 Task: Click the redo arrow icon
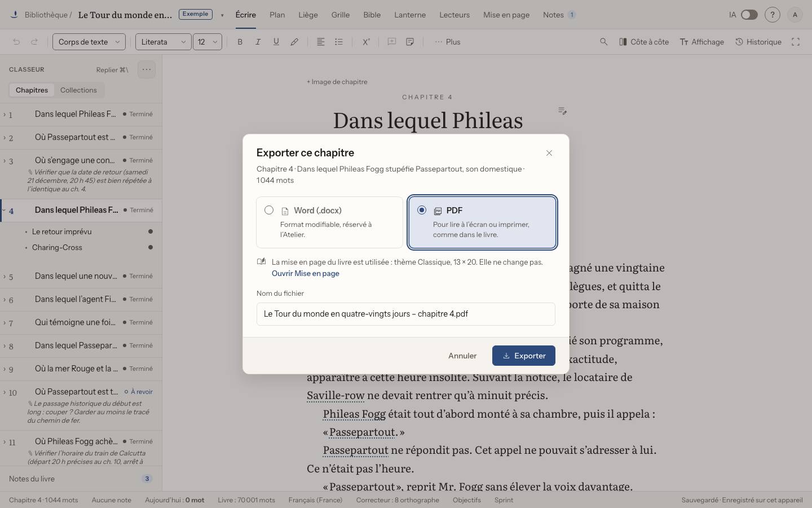(34, 42)
